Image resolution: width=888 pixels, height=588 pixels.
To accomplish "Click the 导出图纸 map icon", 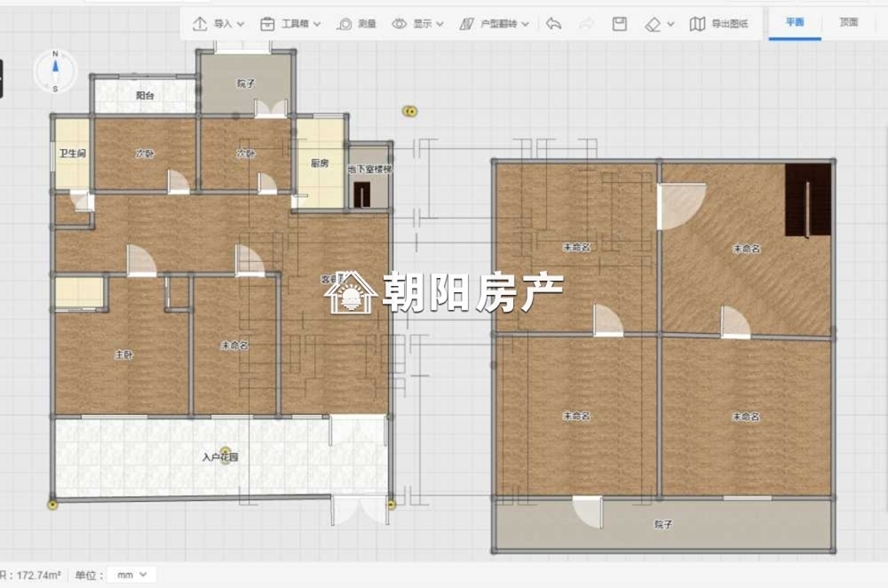I will point(697,24).
